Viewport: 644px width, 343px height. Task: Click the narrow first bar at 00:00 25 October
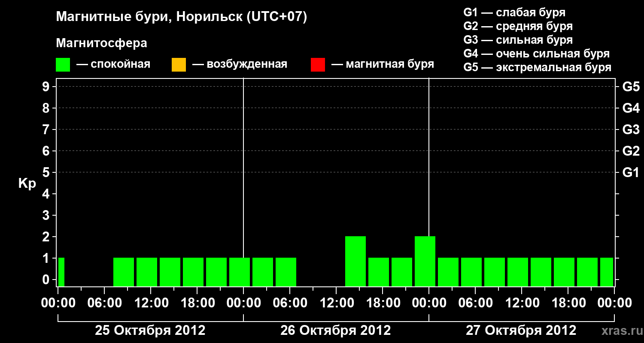point(61,272)
